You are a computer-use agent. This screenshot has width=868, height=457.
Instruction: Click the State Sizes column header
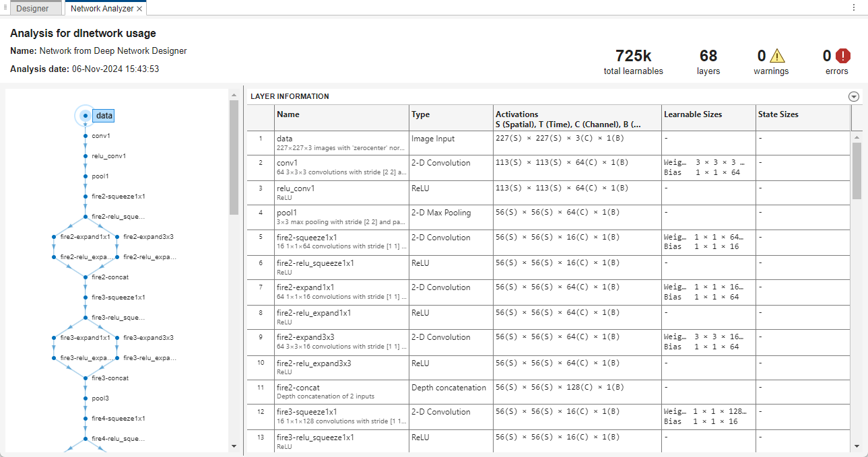coord(803,117)
